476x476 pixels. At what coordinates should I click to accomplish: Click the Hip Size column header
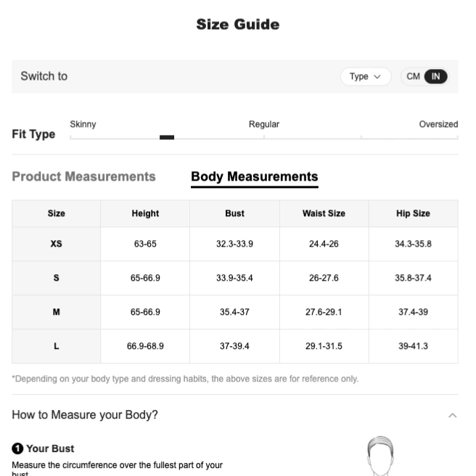point(413,213)
